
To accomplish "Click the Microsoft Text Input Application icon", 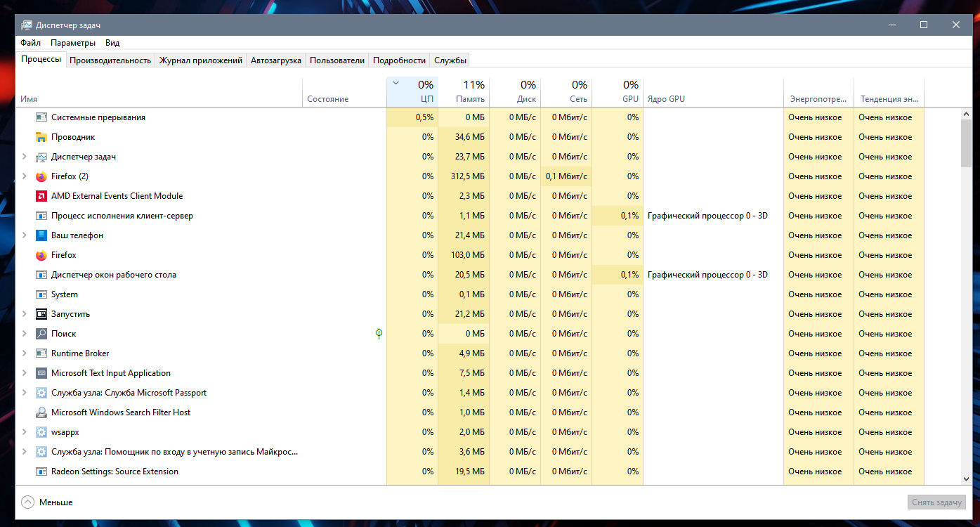I will (41, 373).
